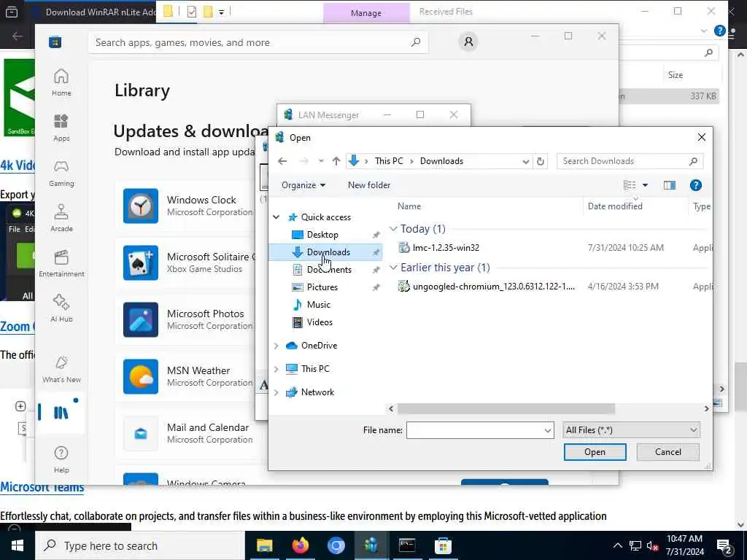Open Firefox from the taskbar

point(300,545)
